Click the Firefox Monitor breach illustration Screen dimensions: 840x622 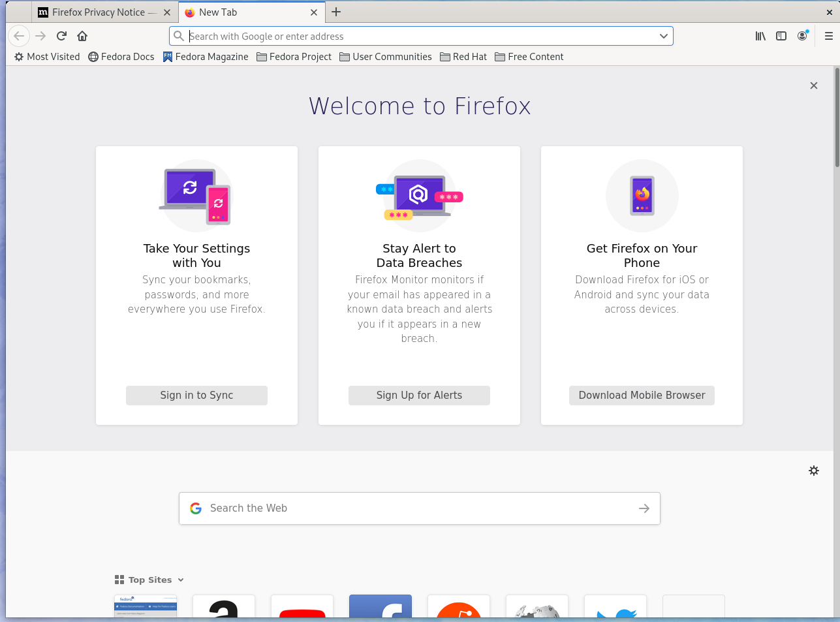point(419,196)
